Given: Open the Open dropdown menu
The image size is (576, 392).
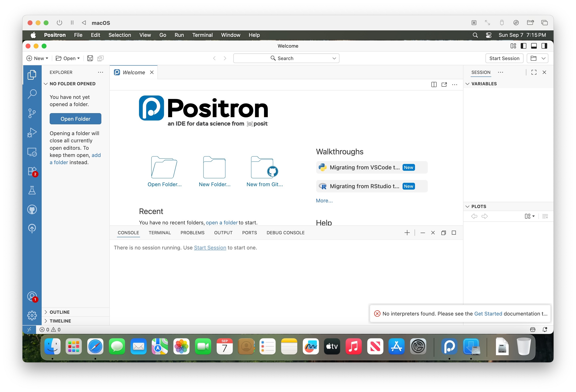Looking at the screenshot, I should [x=68, y=58].
